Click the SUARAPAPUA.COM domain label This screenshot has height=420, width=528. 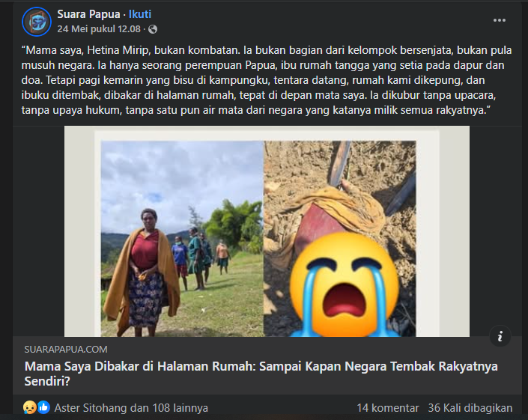pos(66,350)
